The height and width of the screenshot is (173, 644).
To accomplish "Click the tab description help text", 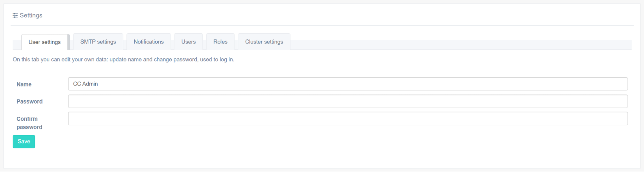I will pyautogui.click(x=123, y=60).
